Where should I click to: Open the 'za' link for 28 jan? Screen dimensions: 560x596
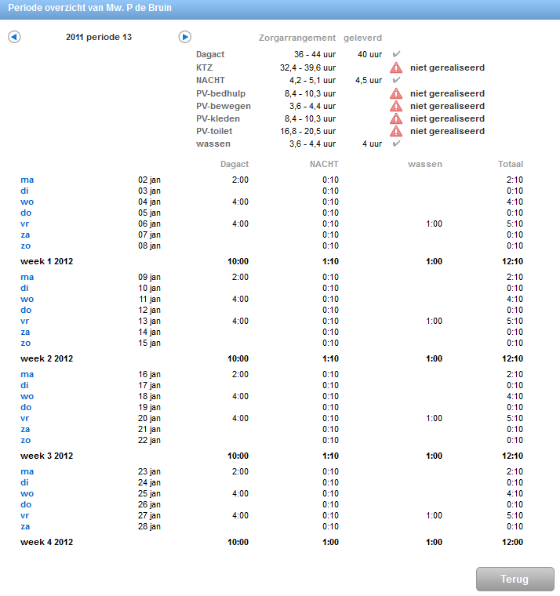[25, 526]
